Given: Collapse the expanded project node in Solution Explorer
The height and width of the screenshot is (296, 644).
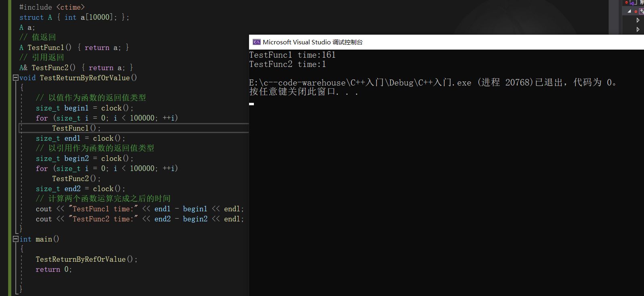Looking at the screenshot, I should pos(629,11).
